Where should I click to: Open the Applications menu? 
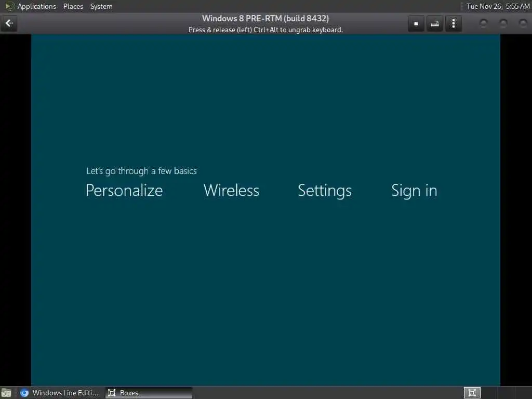click(37, 6)
